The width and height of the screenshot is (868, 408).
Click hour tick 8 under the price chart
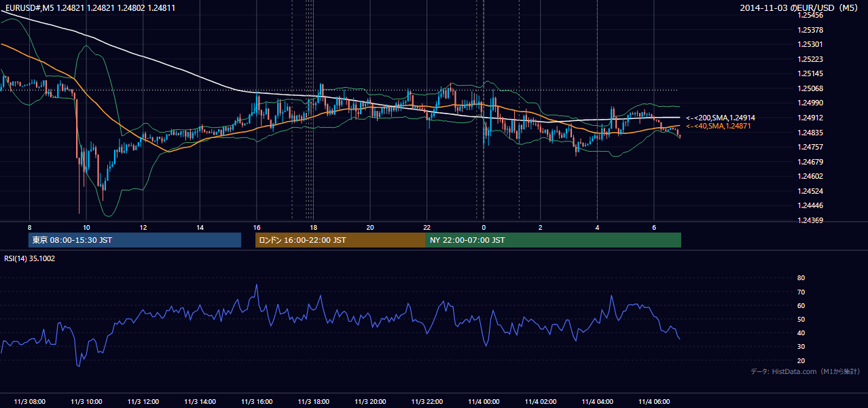(x=29, y=226)
